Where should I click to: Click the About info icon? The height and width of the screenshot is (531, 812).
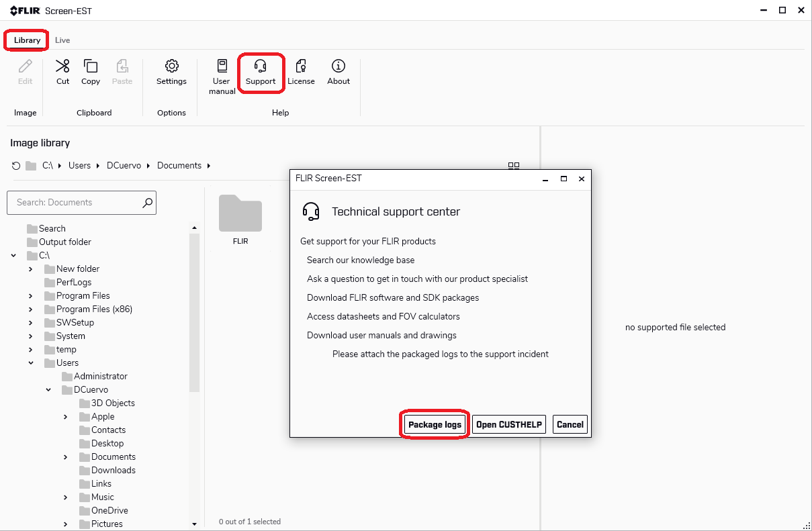[339, 66]
